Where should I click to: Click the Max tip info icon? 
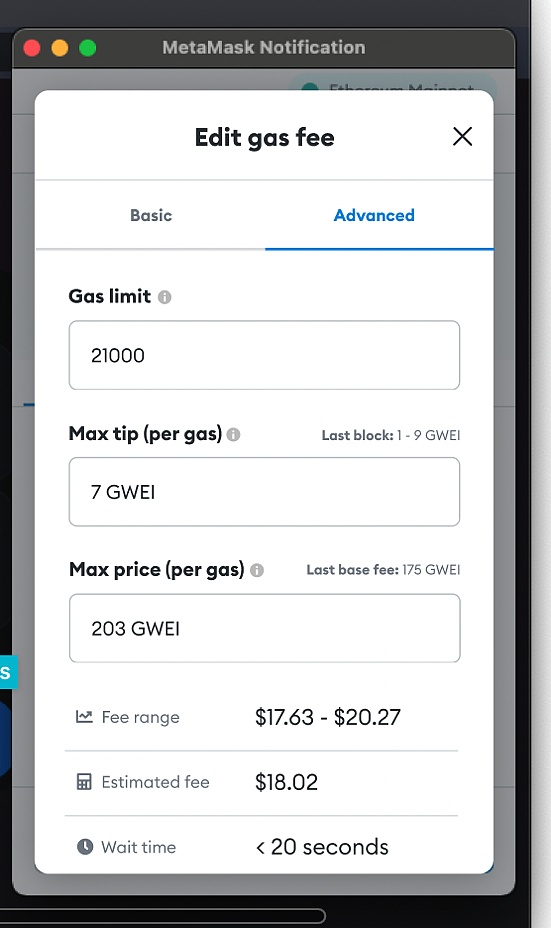click(234, 435)
